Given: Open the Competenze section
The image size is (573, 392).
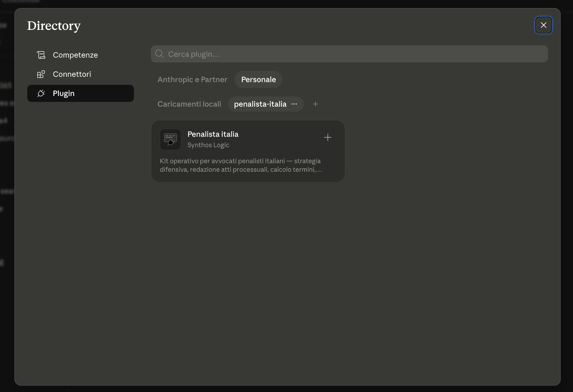Looking at the screenshot, I should [80, 55].
